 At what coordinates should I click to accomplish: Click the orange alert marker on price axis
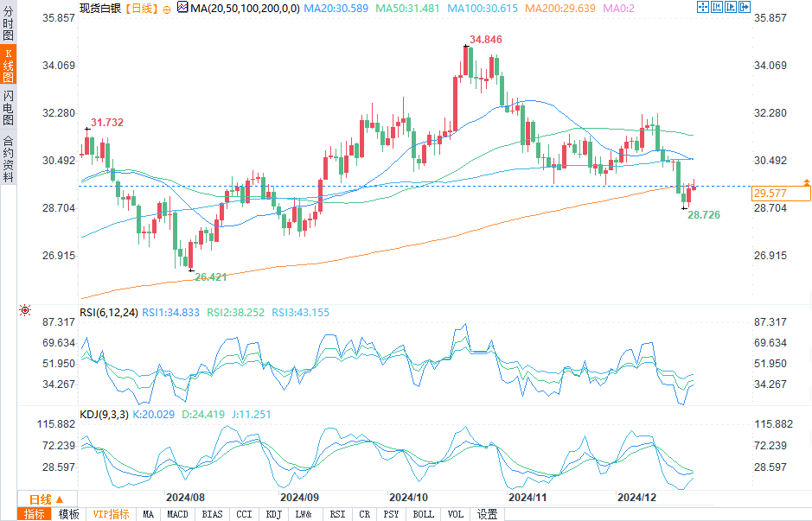click(x=806, y=182)
